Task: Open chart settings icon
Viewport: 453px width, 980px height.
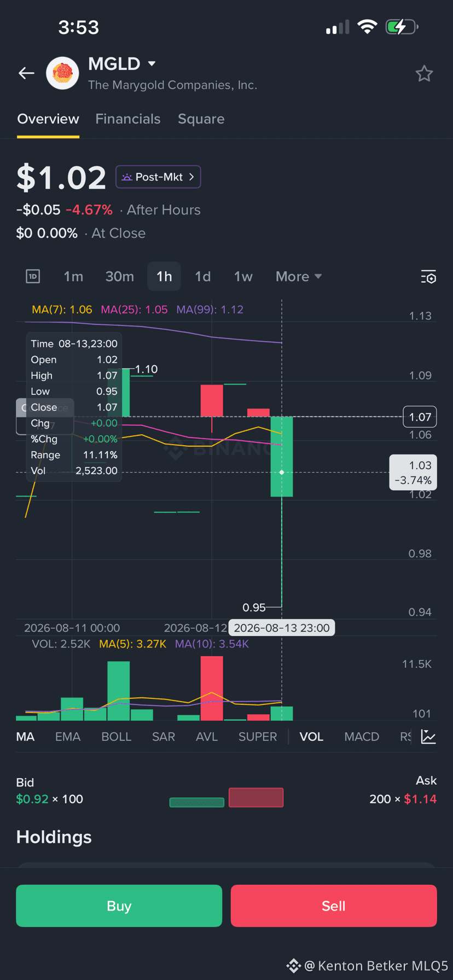Action: coord(428,277)
